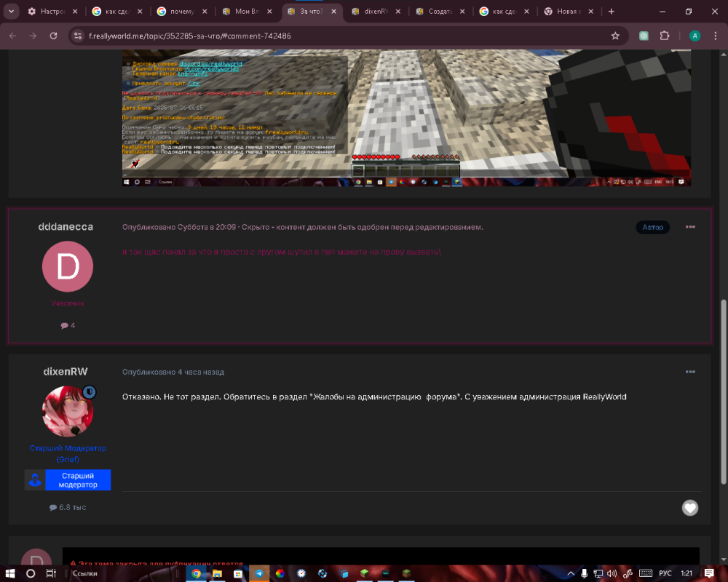
Task: Switch to the Настройки settings tab
Action: [x=53, y=12]
